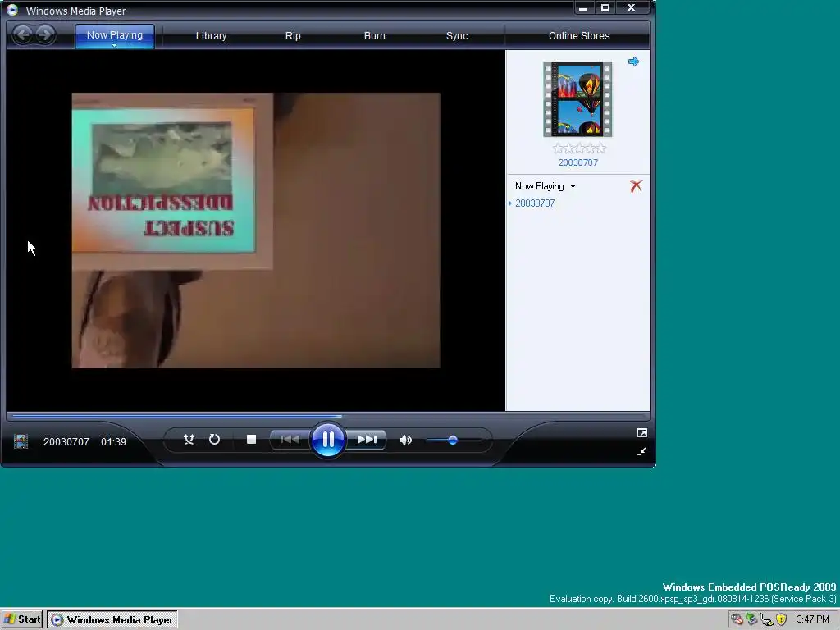Open the Rip tab
This screenshot has width=840, height=630.
[x=293, y=36]
